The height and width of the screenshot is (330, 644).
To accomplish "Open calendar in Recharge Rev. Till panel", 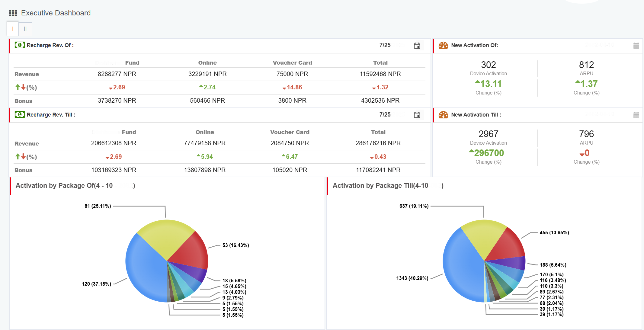I will coord(417,115).
